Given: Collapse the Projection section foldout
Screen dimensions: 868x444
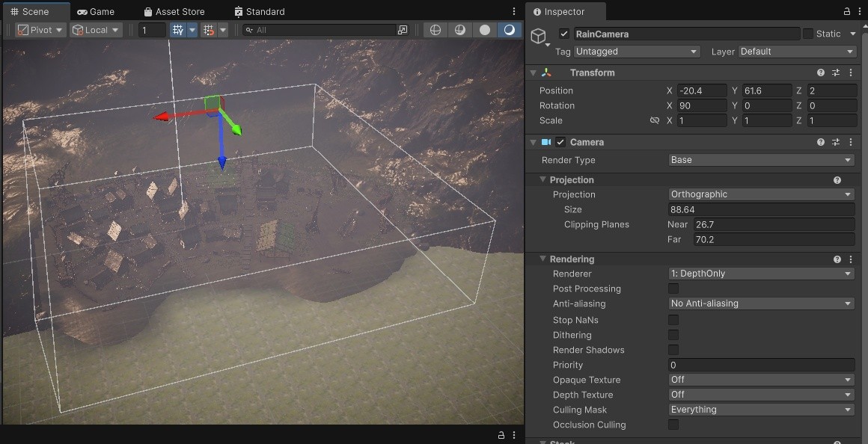Looking at the screenshot, I should (x=543, y=179).
